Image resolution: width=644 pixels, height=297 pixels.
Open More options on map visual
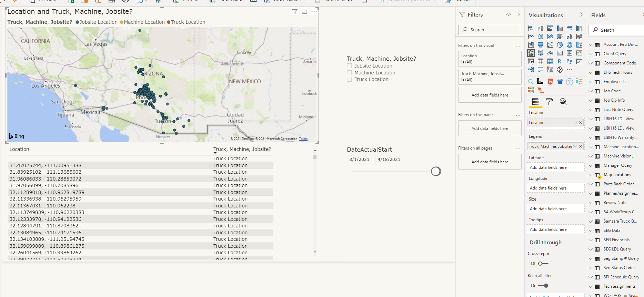[x=314, y=11]
